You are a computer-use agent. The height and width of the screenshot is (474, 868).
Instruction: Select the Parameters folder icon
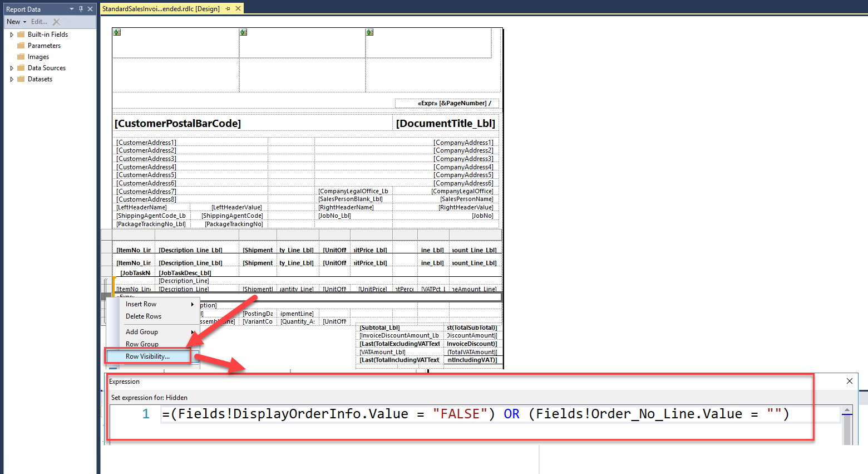(x=21, y=46)
